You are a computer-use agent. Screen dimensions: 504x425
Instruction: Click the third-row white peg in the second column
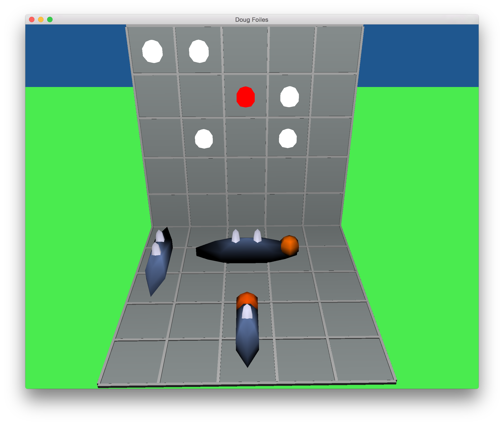pos(204,139)
